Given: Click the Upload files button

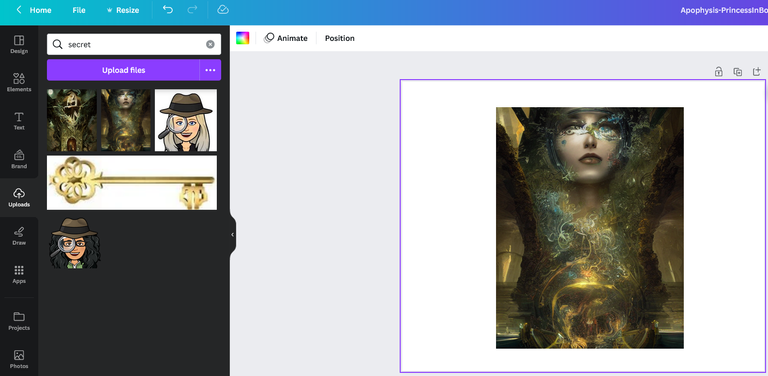Looking at the screenshot, I should pos(123,70).
